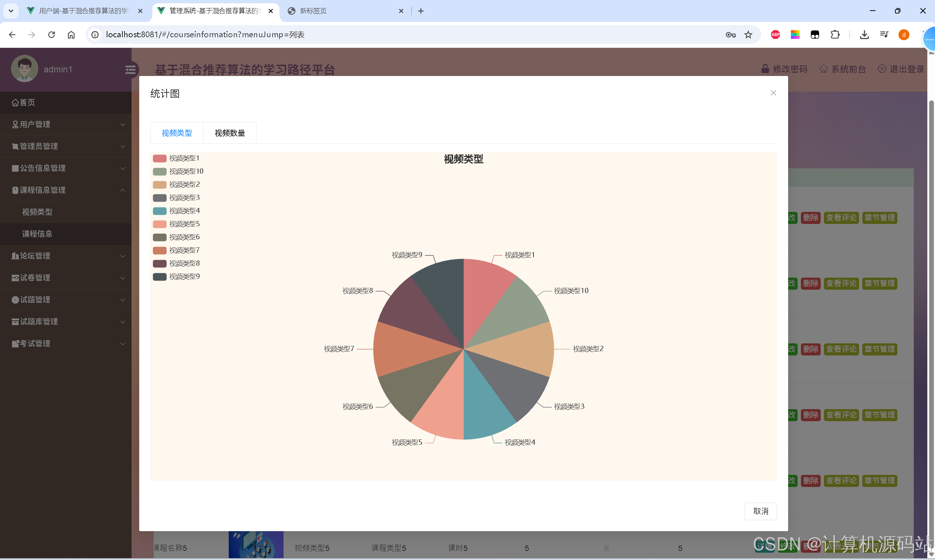This screenshot has height=560, width=935.
Task: Expand the 用户管理 sidebar menu
Action: point(66,125)
